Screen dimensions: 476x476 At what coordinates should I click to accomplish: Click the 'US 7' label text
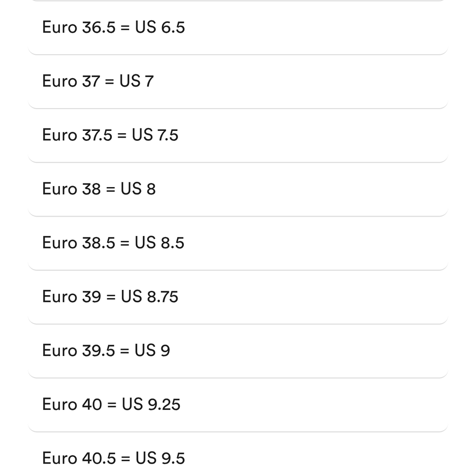[x=136, y=81]
